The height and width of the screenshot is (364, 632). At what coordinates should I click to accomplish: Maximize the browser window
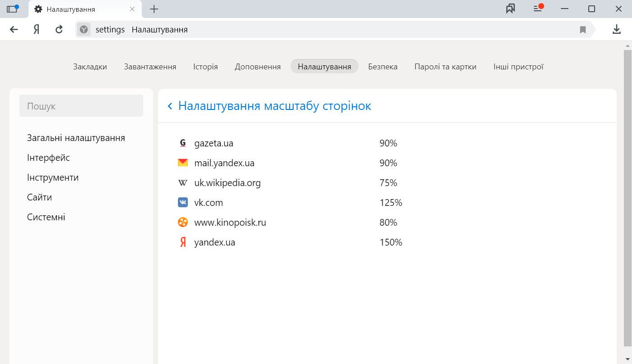(x=592, y=9)
